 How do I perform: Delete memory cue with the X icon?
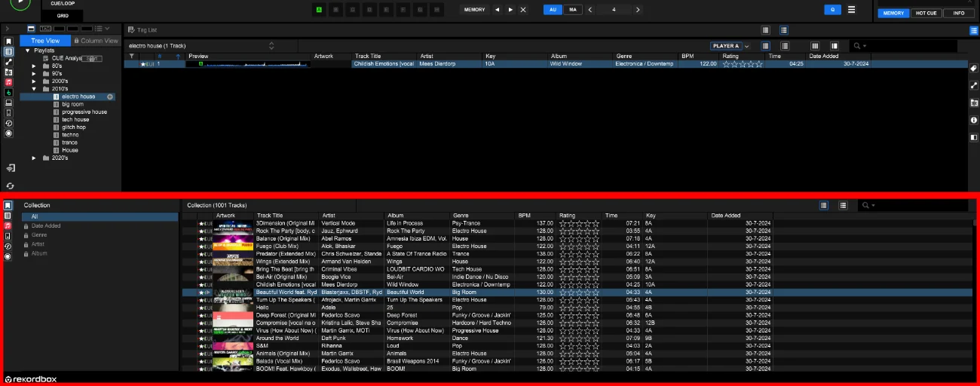tap(523, 10)
